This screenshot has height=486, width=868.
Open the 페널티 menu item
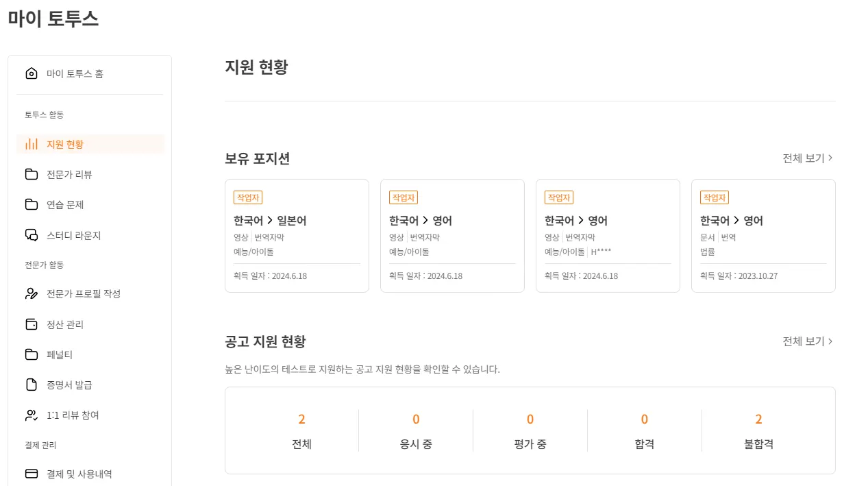tap(59, 354)
